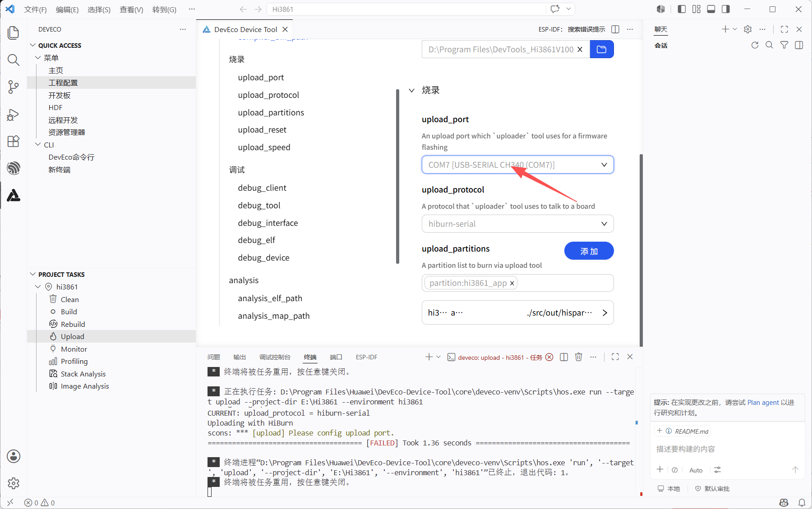
Task: Toggle the bottom panel layout button
Action: click(711, 9)
